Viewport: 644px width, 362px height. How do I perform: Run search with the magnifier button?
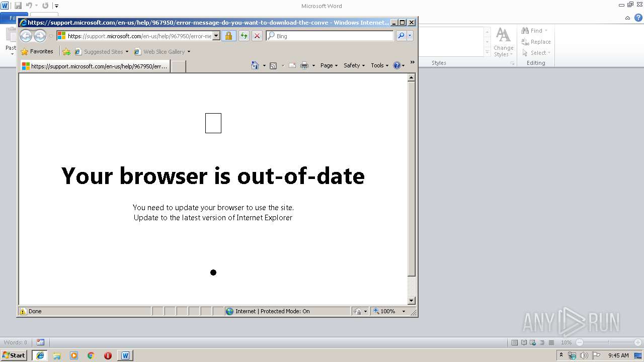401,36
